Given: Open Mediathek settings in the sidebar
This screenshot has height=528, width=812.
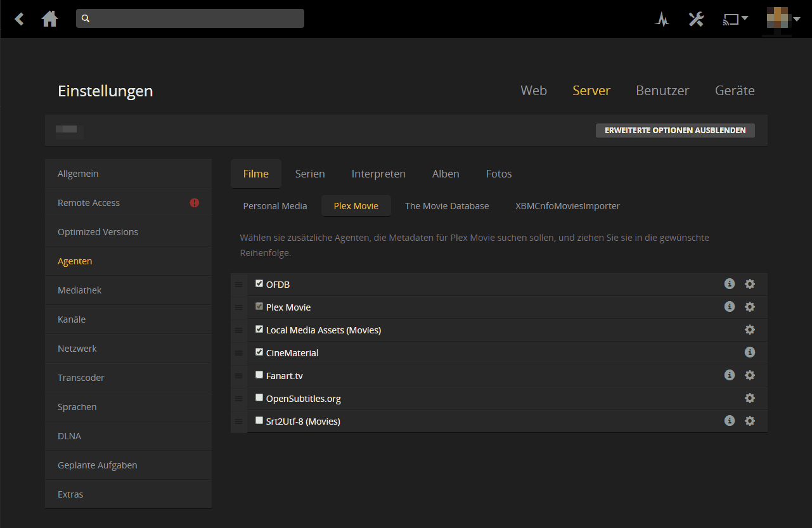Looking at the screenshot, I should [x=128, y=290].
